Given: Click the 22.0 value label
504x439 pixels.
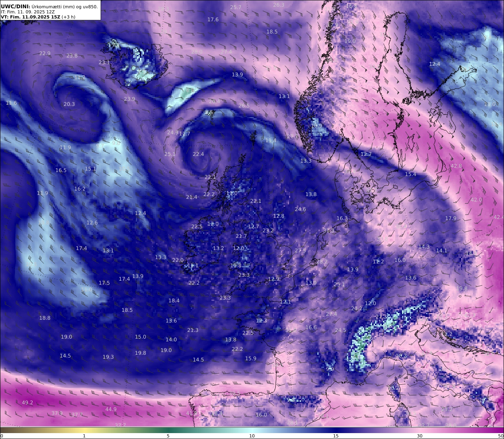Looking at the screenshot, I should point(178,260).
